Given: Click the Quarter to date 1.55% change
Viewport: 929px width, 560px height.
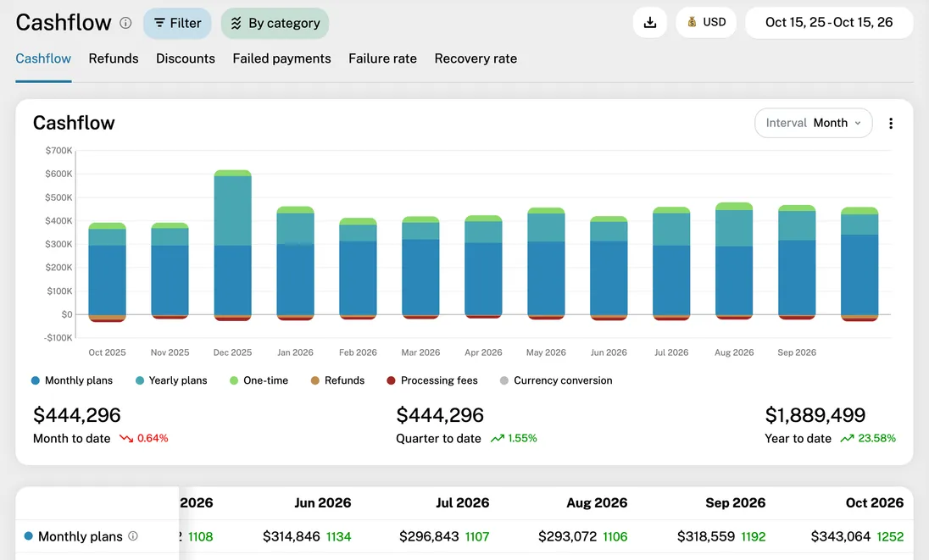Looking at the screenshot, I should [x=514, y=438].
